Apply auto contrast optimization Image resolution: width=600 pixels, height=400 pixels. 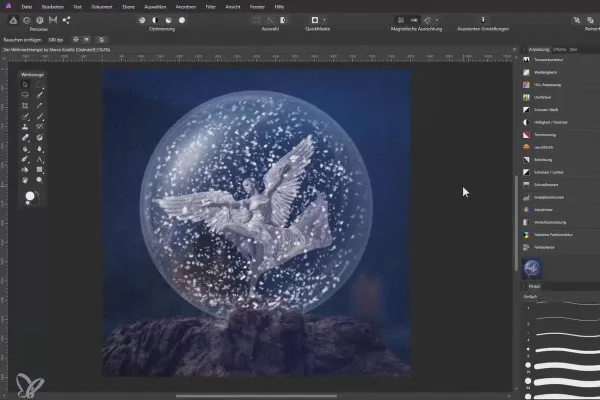(155, 20)
